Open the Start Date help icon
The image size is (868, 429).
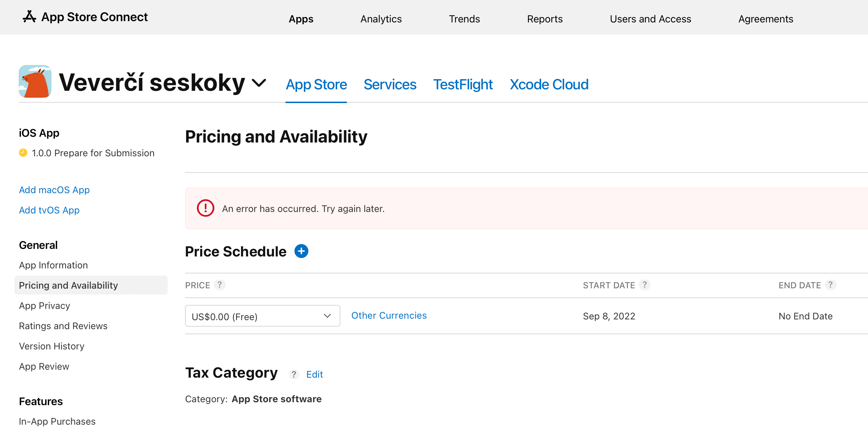click(644, 285)
